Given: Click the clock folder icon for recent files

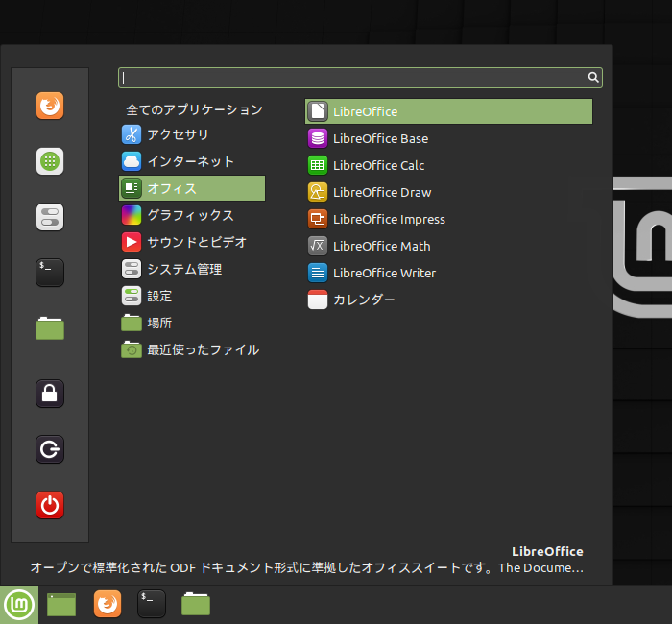Looking at the screenshot, I should (x=132, y=349).
